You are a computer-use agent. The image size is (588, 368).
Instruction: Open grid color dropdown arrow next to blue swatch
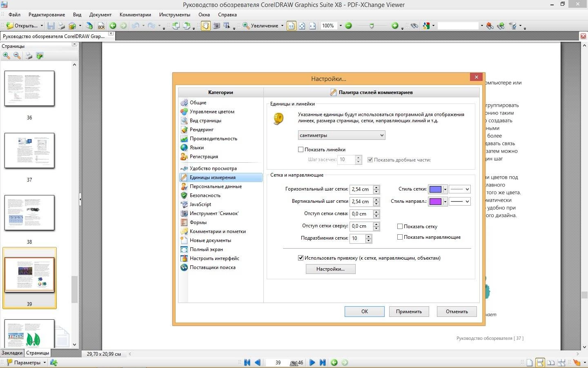(445, 189)
